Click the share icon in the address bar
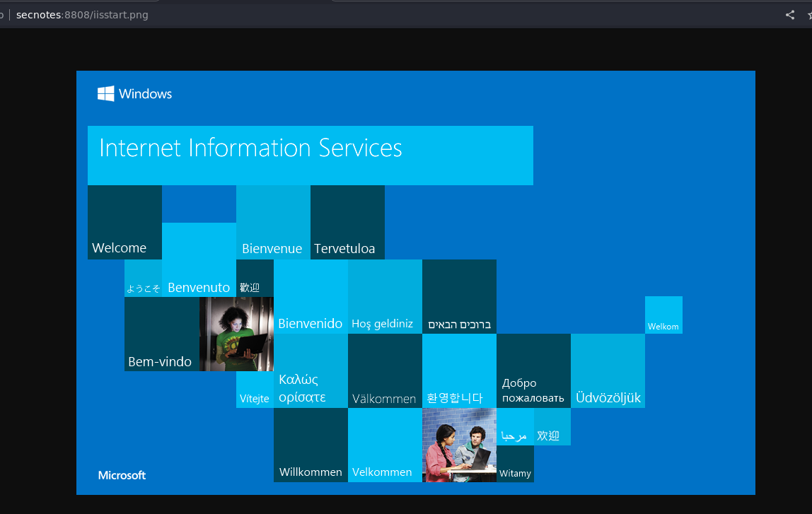The height and width of the screenshot is (514, 812). (x=790, y=15)
